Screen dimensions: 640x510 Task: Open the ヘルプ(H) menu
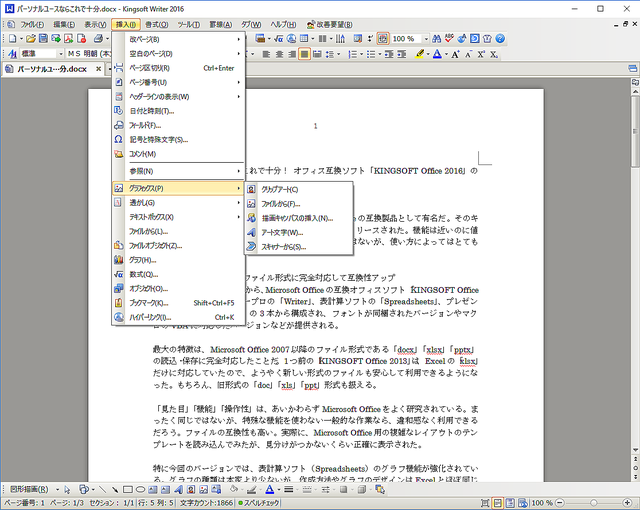(283, 24)
